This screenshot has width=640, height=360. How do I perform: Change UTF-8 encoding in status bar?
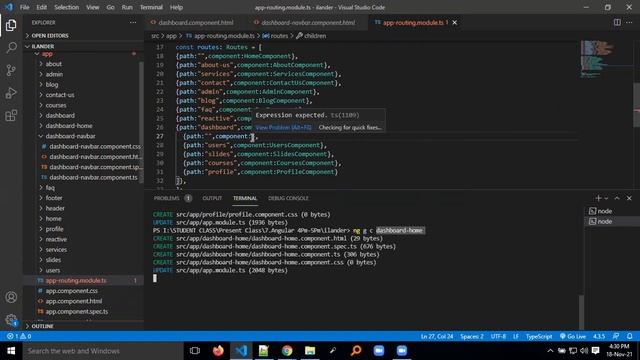coord(498,336)
